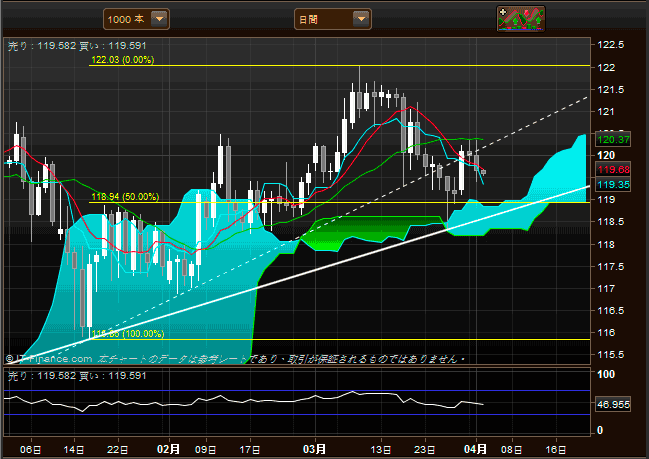Click the red 119.68 price tag
The image size is (649, 459).
pos(613,169)
